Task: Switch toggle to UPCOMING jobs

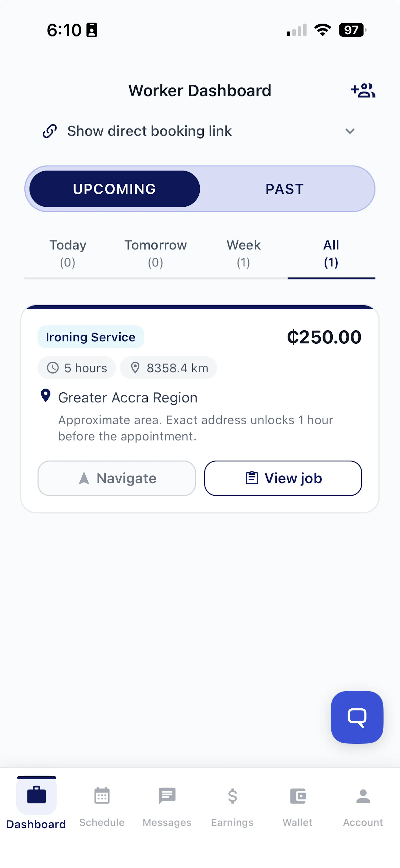Action: (115, 189)
